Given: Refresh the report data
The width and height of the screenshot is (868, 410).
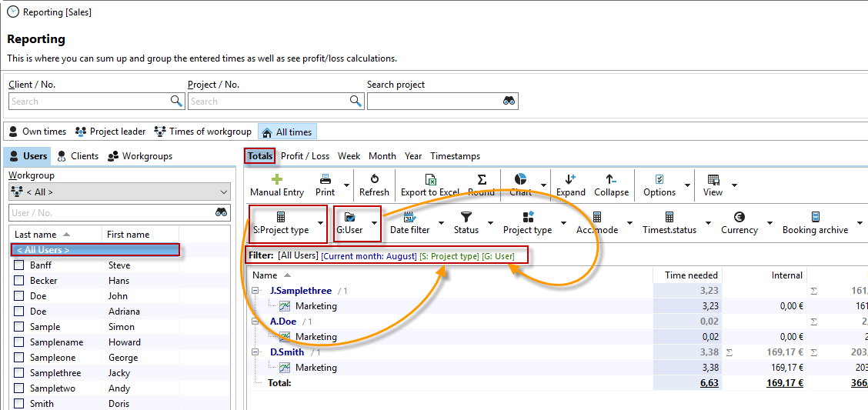Looking at the screenshot, I should [374, 178].
